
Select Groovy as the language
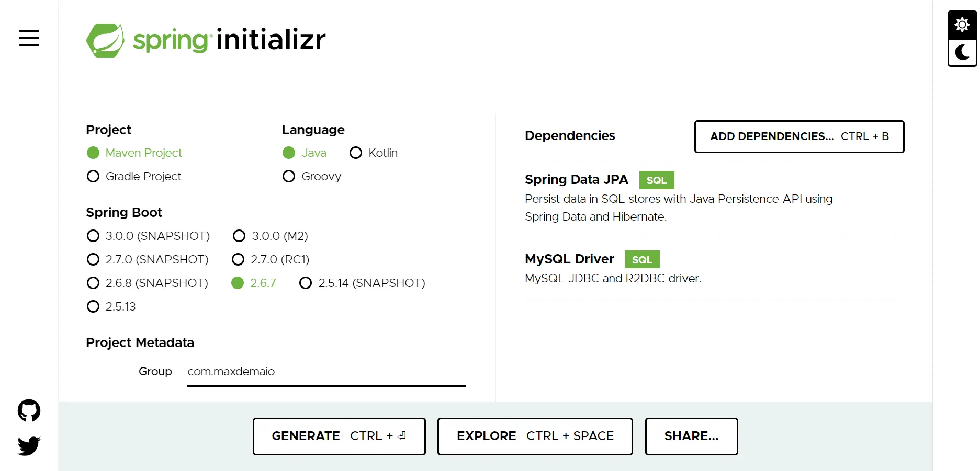pyautogui.click(x=288, y=176)
